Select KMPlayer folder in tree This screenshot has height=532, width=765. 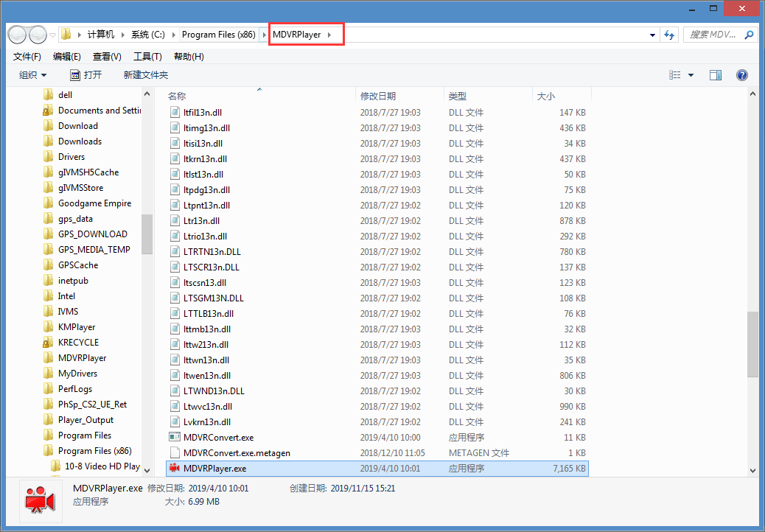click(77, 326)
